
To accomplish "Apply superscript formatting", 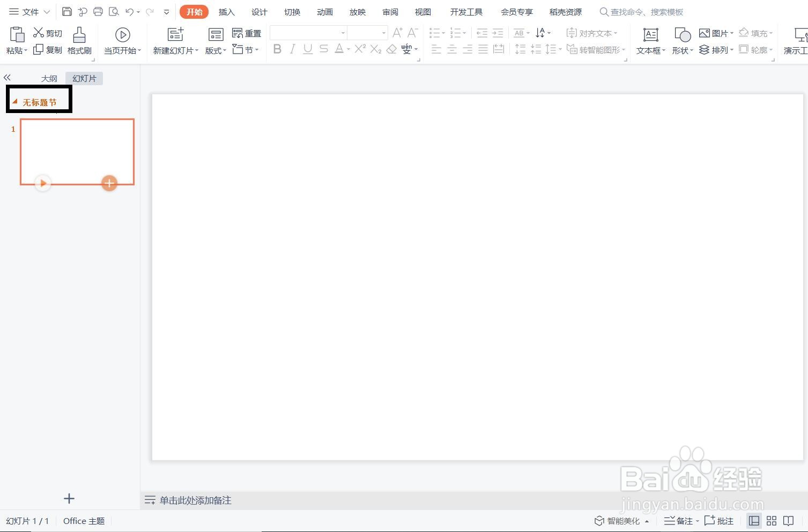I will [x=360, y=49].
